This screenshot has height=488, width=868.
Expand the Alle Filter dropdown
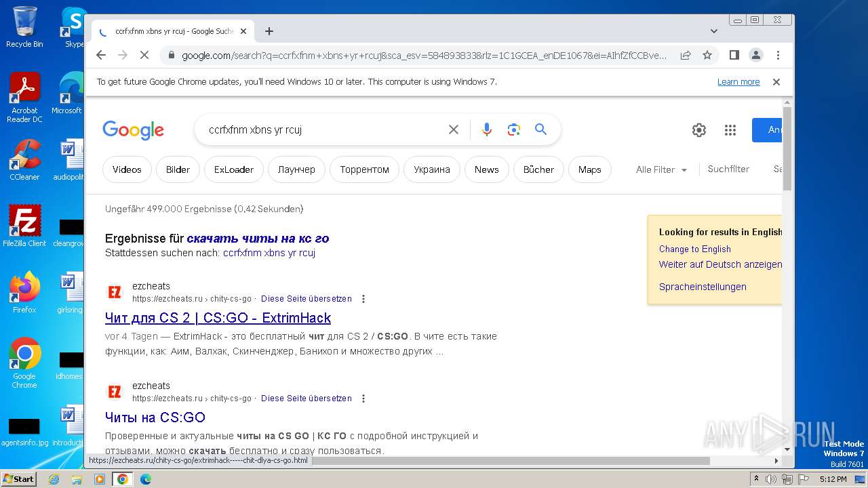click(661, 169)
